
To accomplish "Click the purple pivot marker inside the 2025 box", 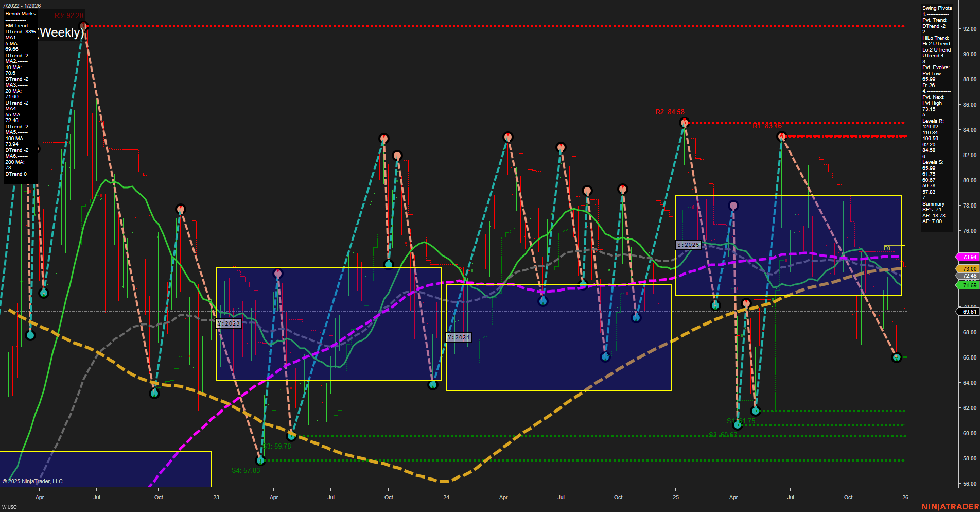I will 733,205.
